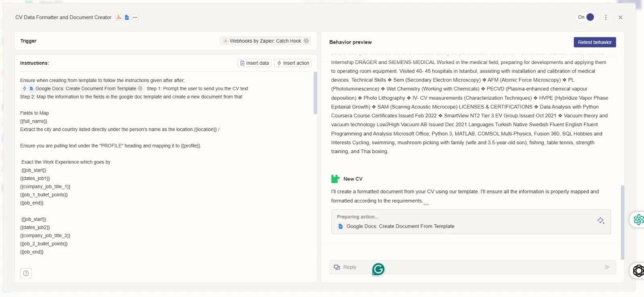Click the 'Trigger' label
The height and width of the screenshot is (297, 644).
click(28, 41)
